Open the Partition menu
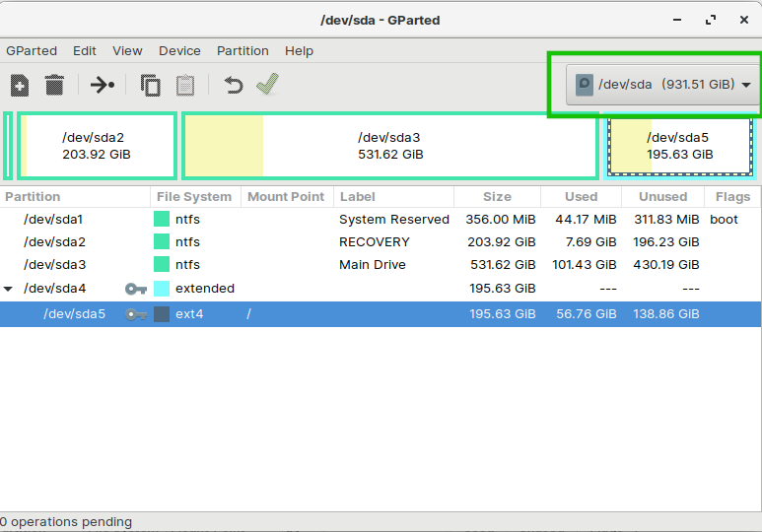This screenshot has height=532, width=762. (x=242, y=51)
